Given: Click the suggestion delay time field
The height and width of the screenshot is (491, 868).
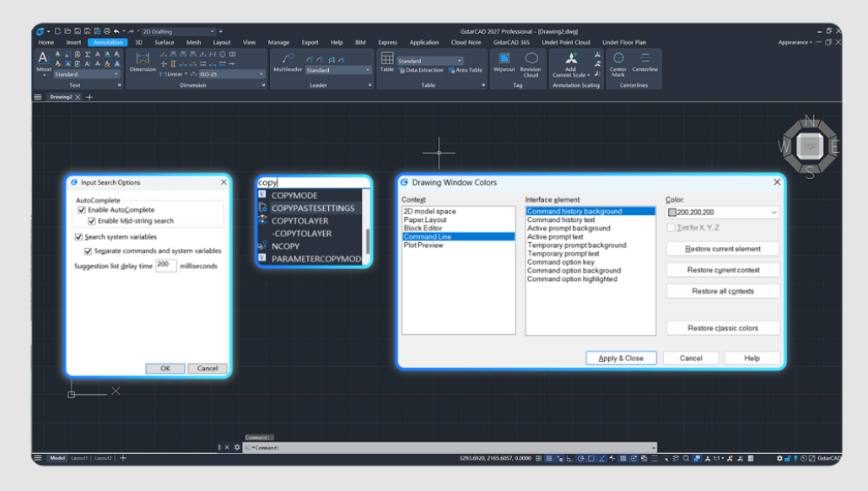Looking at the screenshot, I should pos(165,265).
